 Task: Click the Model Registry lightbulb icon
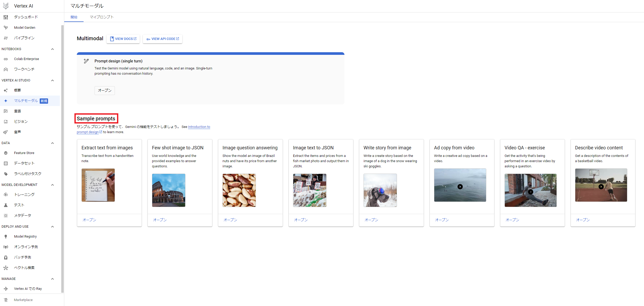point(6,237)
